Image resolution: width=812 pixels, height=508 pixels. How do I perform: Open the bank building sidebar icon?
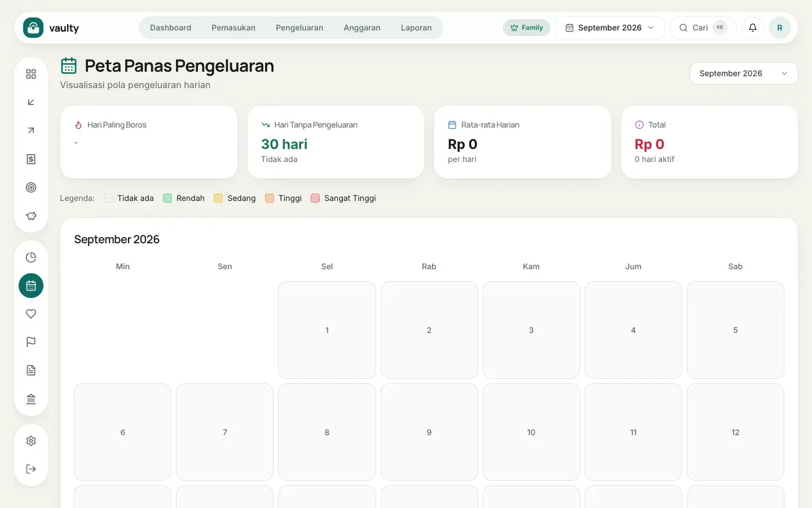31,399
